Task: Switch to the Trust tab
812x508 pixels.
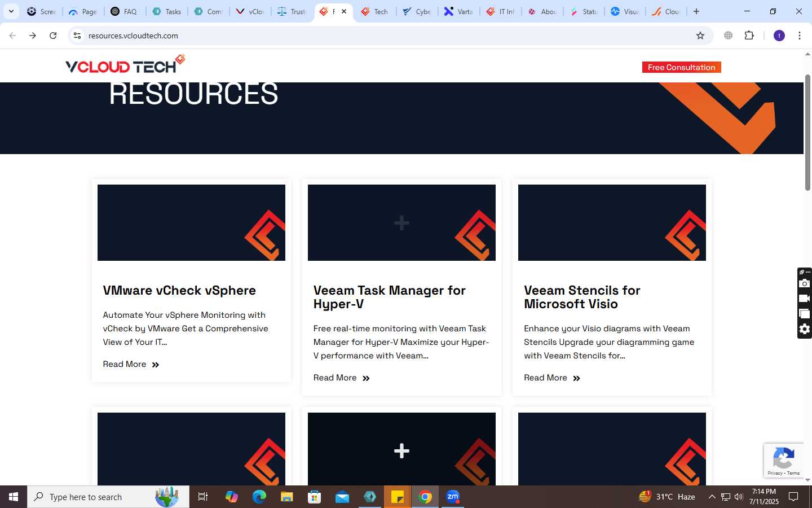Action: [x=292, y=11]
